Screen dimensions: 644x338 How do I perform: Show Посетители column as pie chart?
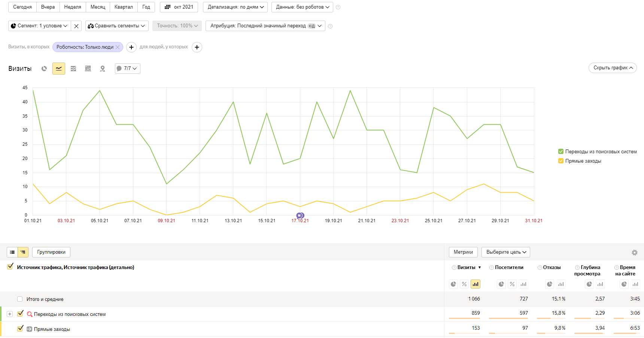click(x=501, y=284)
